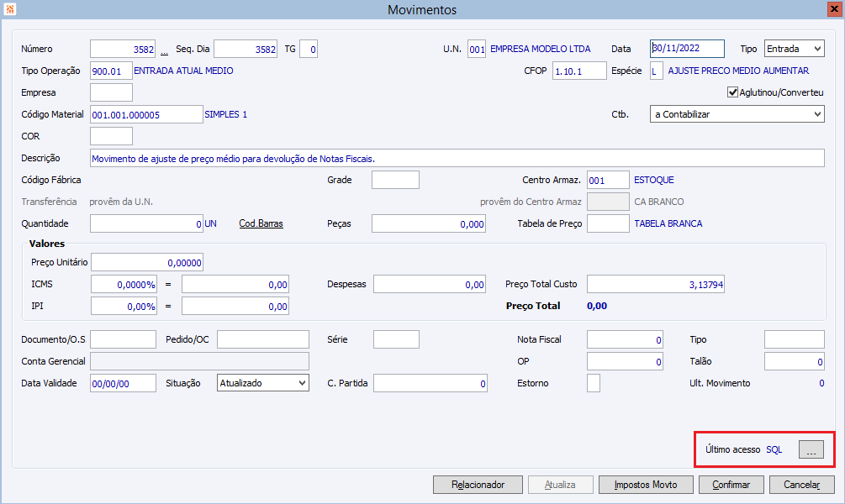Click the CFOP field 1.10.1
The width and height of the screenshot is (845, 504).
point(579,71)
